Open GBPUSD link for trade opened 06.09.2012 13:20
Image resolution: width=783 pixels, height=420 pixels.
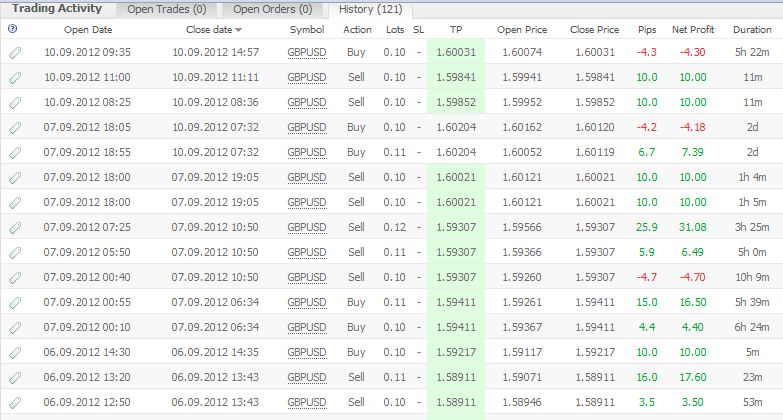click(x=307, y=377)
